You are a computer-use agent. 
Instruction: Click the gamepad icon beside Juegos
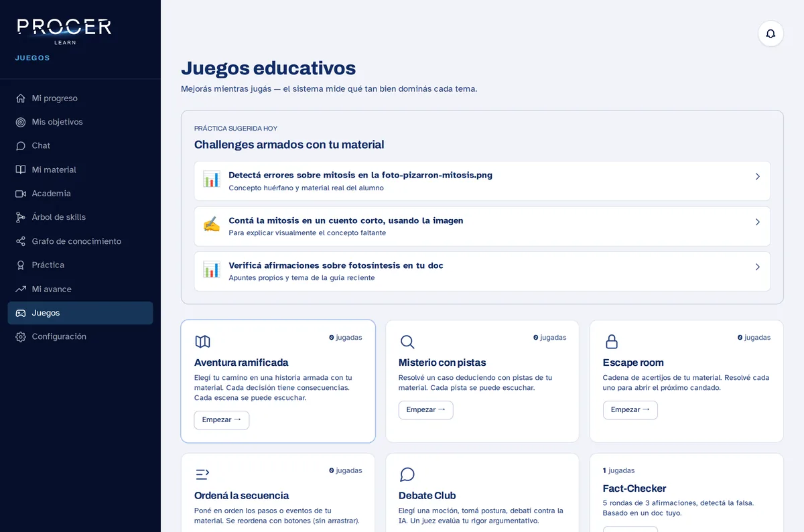21,313
